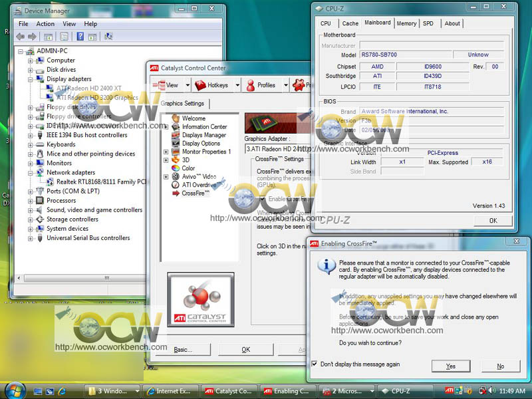The height and width of the screenshot is (399, 532).
Task: Uncheck Don't display this message again
Action: pos(315,364)
